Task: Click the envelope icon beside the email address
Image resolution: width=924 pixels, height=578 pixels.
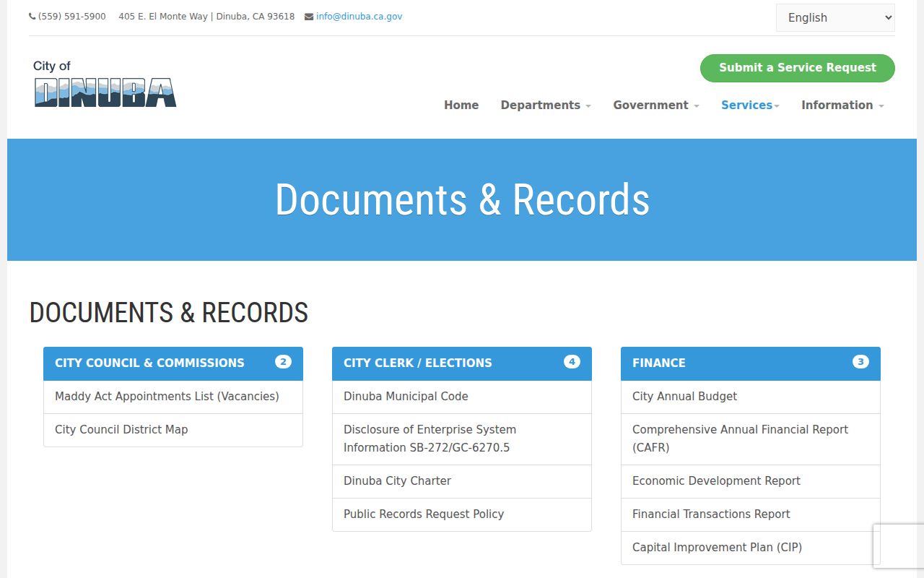Action: (309, 17)
